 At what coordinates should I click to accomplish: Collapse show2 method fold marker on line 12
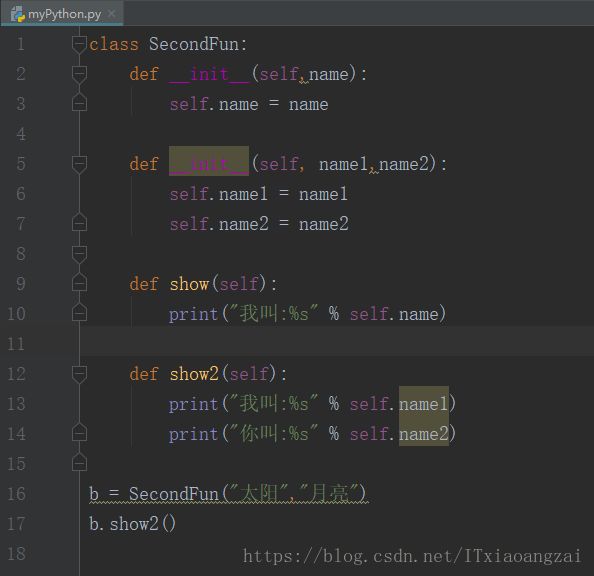(x=80, y=374)
